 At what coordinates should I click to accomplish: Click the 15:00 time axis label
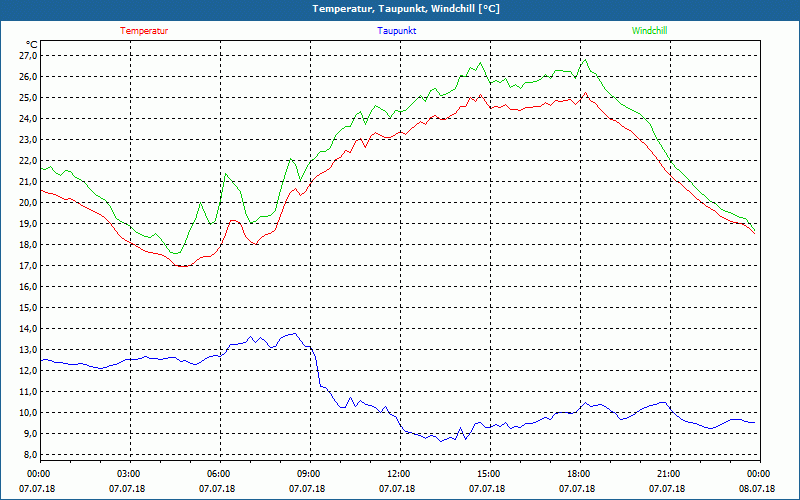pyautogui.click(x=490, y=474)
